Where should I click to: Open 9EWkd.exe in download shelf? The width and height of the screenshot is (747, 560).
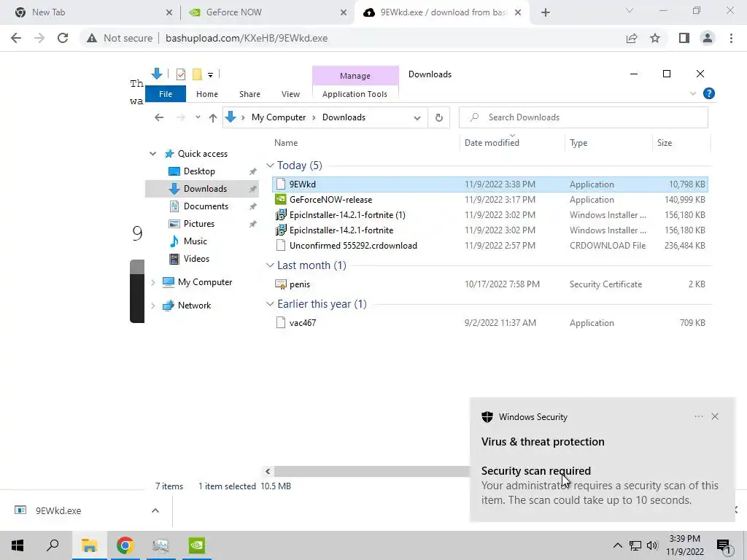[58, 510]
